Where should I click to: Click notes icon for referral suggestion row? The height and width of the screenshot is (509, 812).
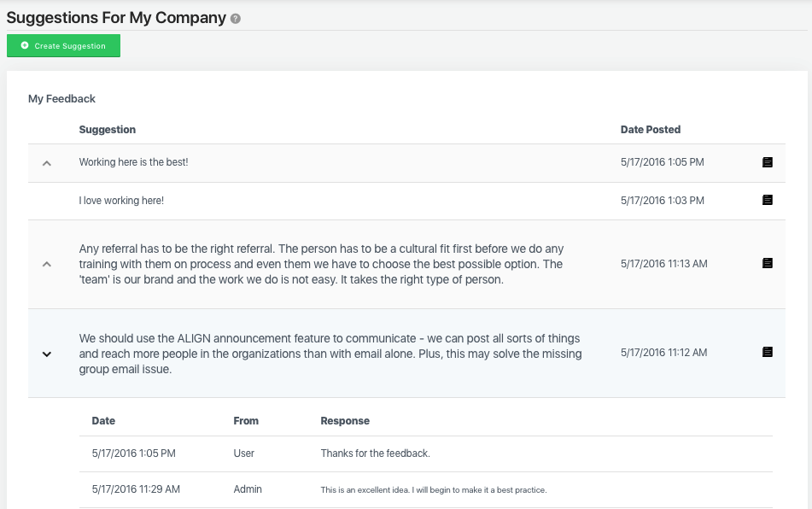[767, 263]
